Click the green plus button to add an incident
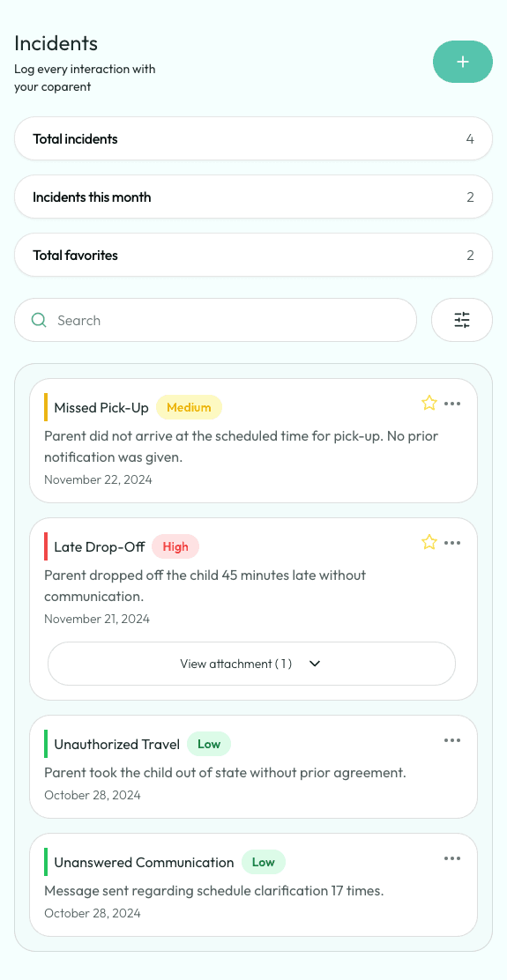 pyautogui.click(x=463, y=62)
